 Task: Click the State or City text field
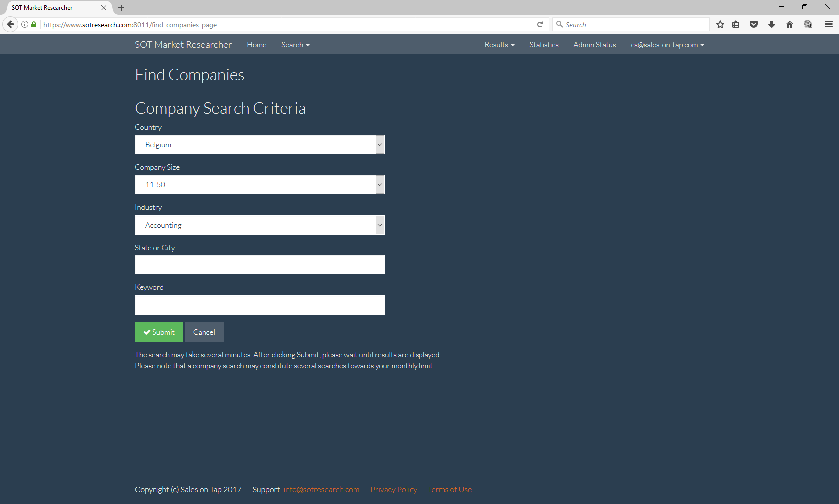coord(260,265)
